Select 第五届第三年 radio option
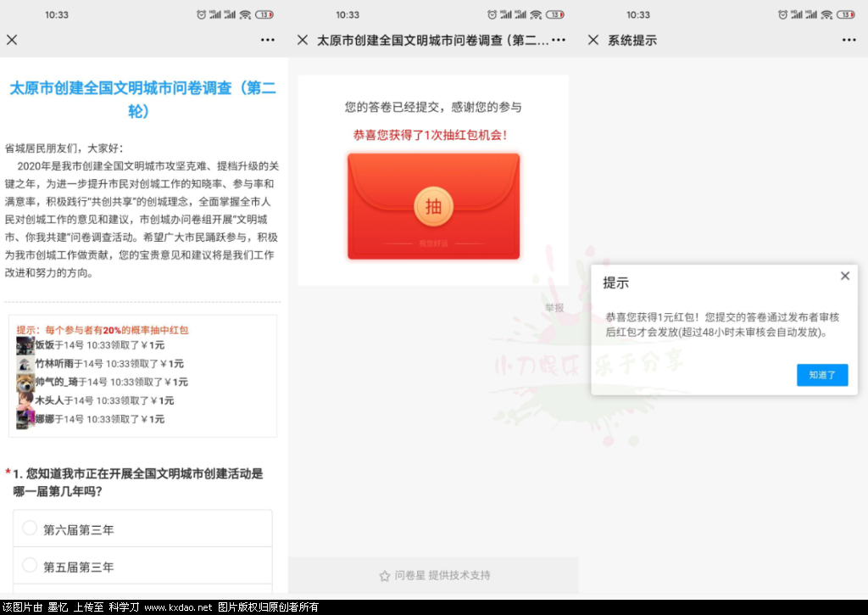868x615 pixels. coord(31,566)
